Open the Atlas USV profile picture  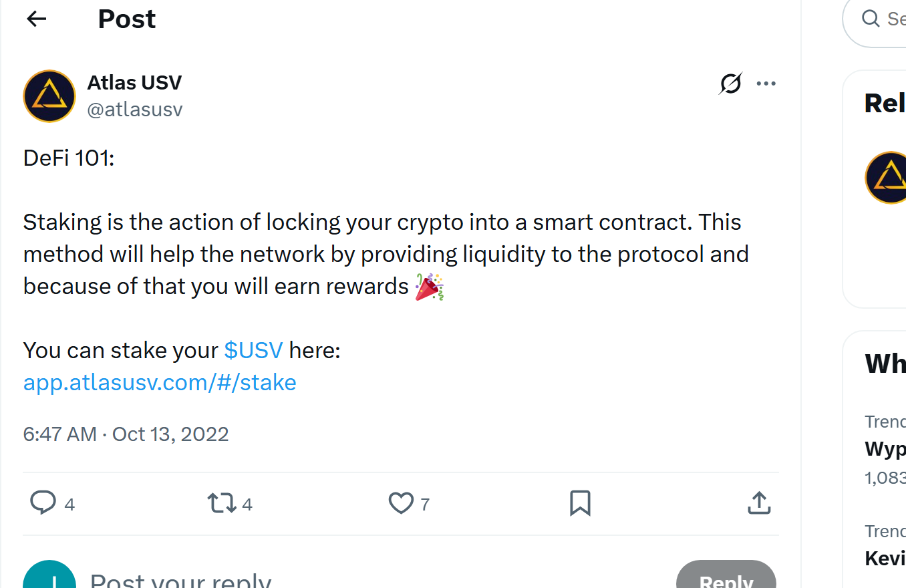[x=49, y=96]
